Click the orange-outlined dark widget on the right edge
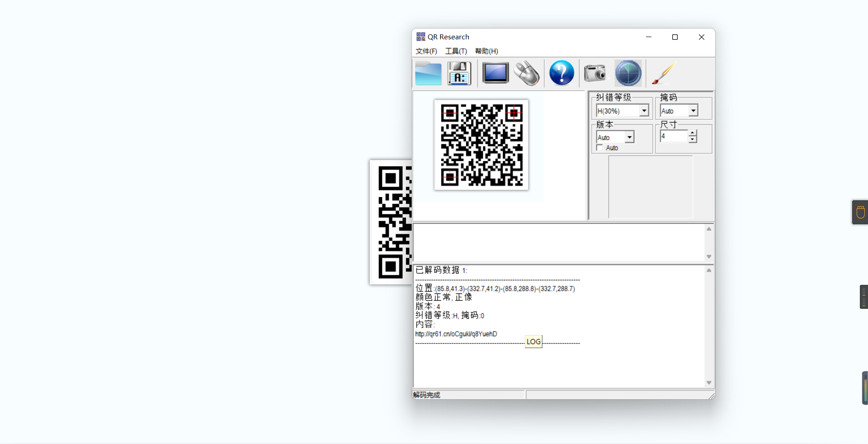The width and height of the screenshot is (868, 444). [x=860, y=212]
